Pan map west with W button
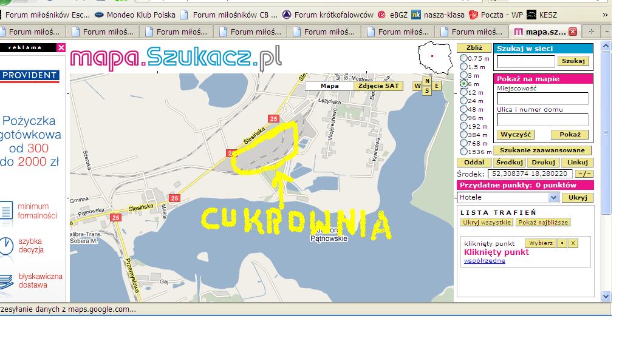622x364 pixels. coord(417,86)
